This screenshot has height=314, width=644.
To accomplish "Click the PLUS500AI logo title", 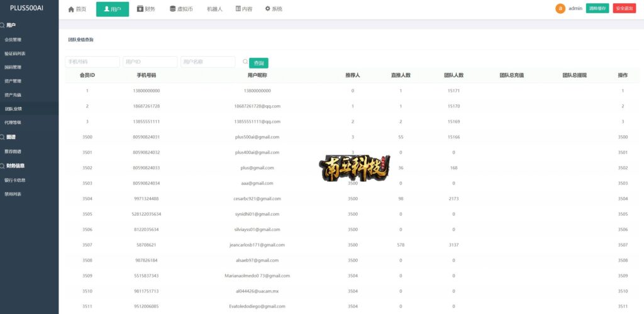I will pyautogui.click(x=26, y=8).
